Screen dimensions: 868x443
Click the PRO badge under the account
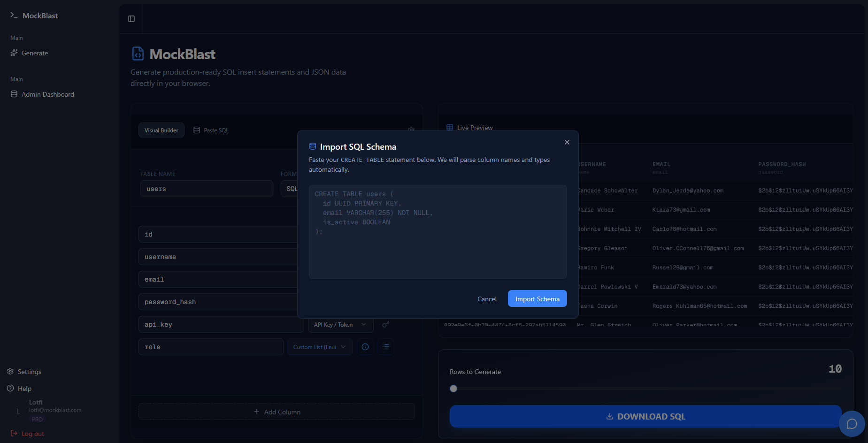point(37,420)
